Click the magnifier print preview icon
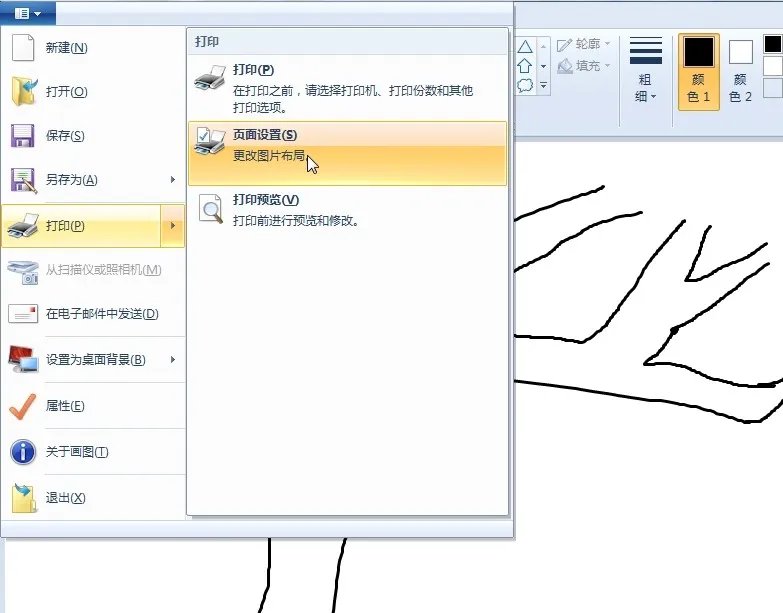The width and height of the screenshot is (783, 613). coord(210,208)
